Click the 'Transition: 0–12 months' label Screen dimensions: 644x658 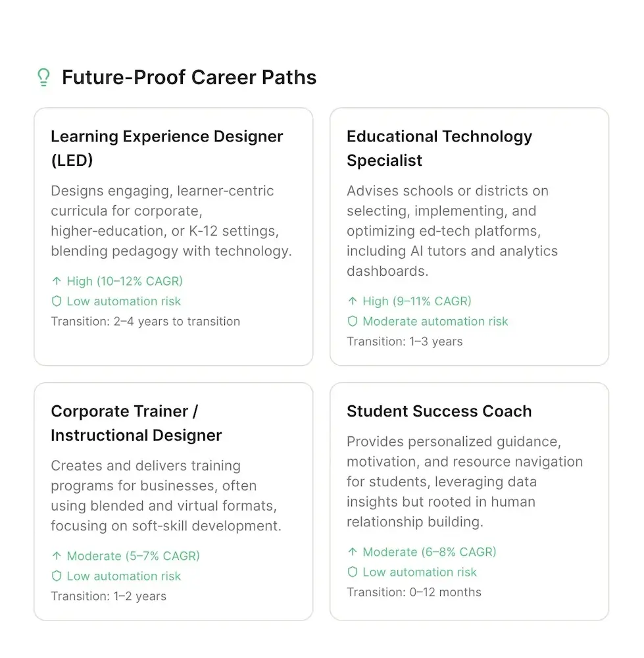pos(414,592)
